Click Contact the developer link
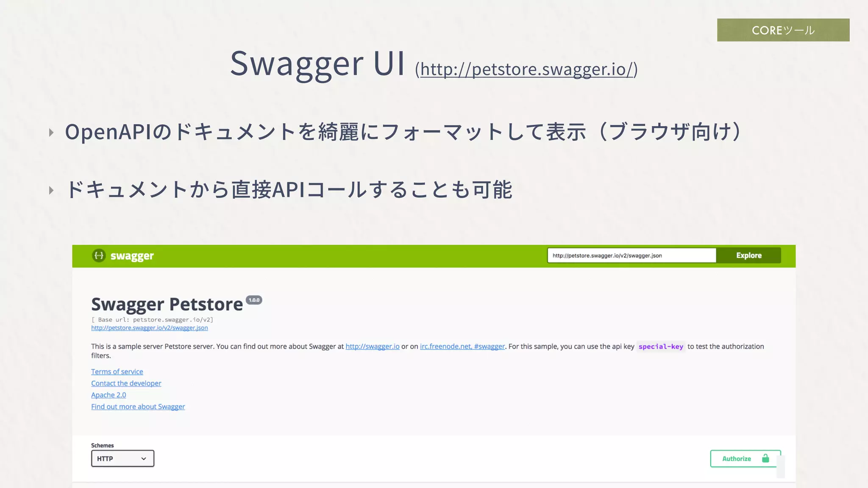Screen dimensions: 868x488 (x=126, y=383)
